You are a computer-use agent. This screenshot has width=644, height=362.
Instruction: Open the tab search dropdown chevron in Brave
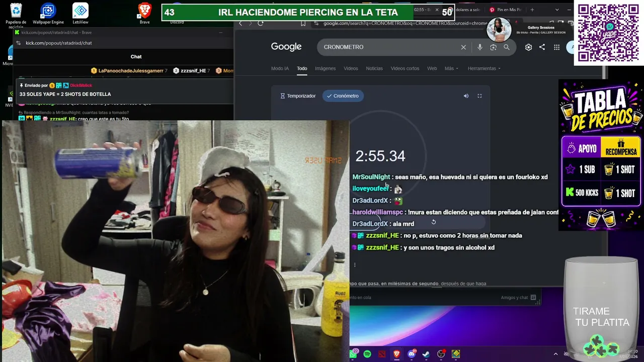(x=557, y=10)
